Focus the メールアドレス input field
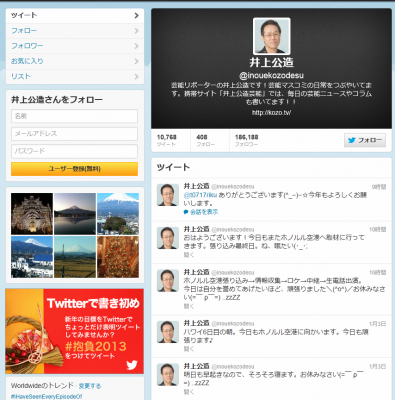395x400 pixels. (74, 134)
